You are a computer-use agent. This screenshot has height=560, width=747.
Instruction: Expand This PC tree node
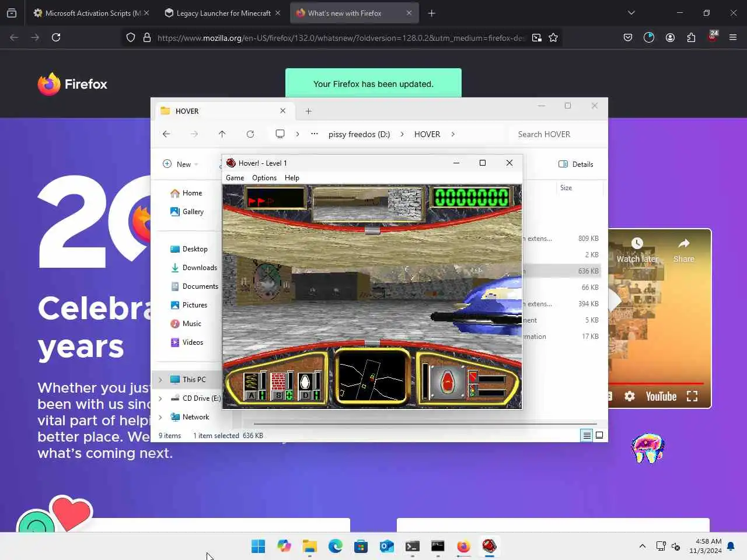click(x=160, y=380)
